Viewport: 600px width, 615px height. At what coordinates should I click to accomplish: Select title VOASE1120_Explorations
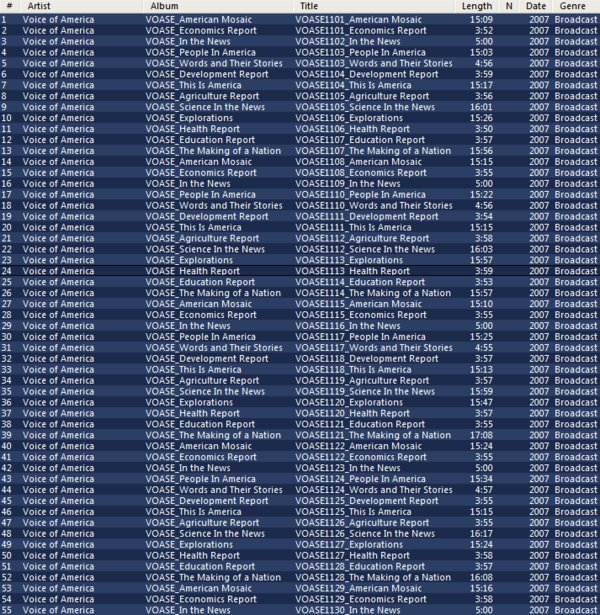[349, 402]
